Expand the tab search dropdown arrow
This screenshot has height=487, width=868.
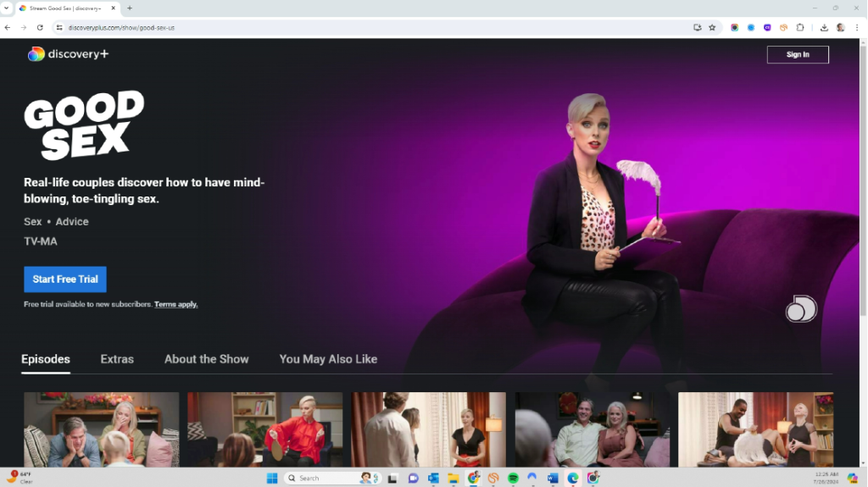coord(7,8)
